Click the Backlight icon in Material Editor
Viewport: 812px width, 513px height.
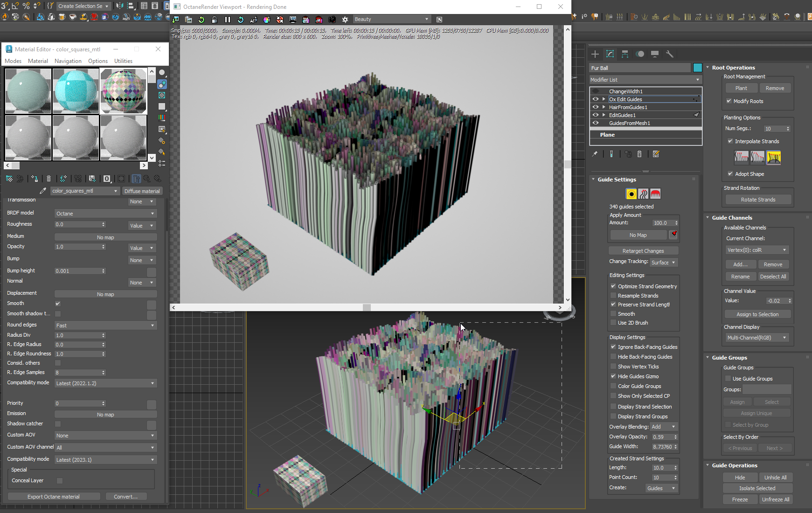click(x=162, y=84)
